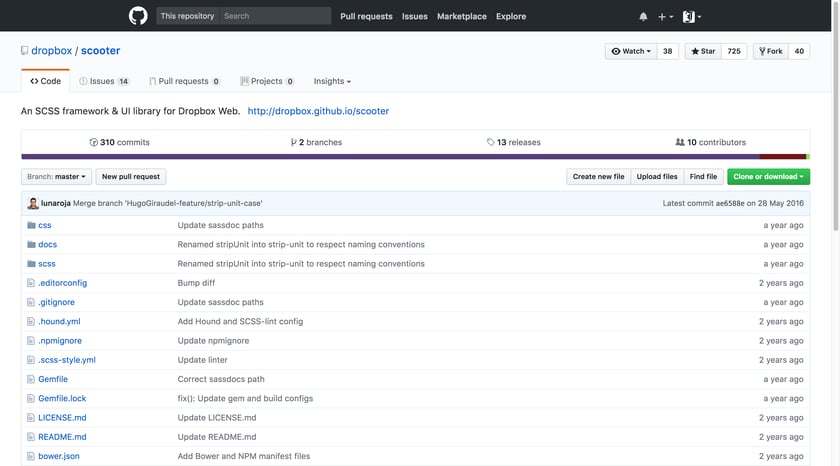This screenshot has width=840, height=466.
Task: Focus the repository search field
Action: pyautogui.click(x=275, y=16)
